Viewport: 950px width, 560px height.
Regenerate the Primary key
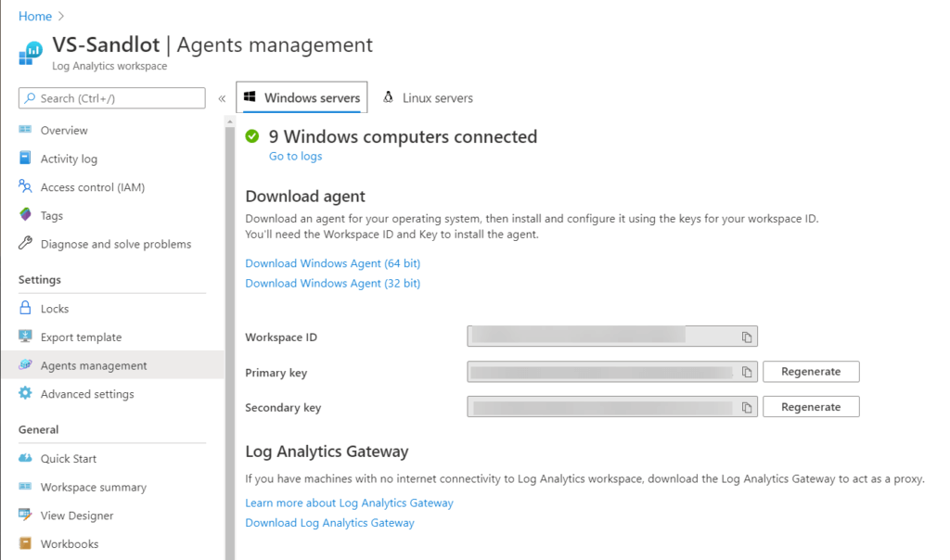(811, 372)
